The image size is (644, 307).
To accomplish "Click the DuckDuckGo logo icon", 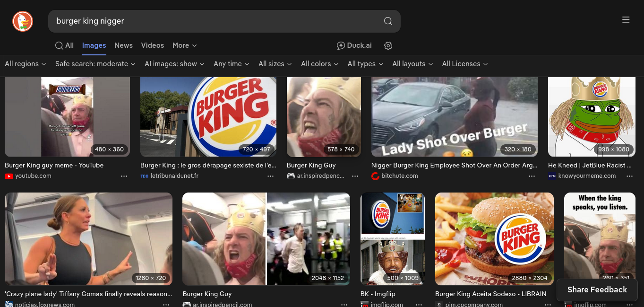I will 22,21.
